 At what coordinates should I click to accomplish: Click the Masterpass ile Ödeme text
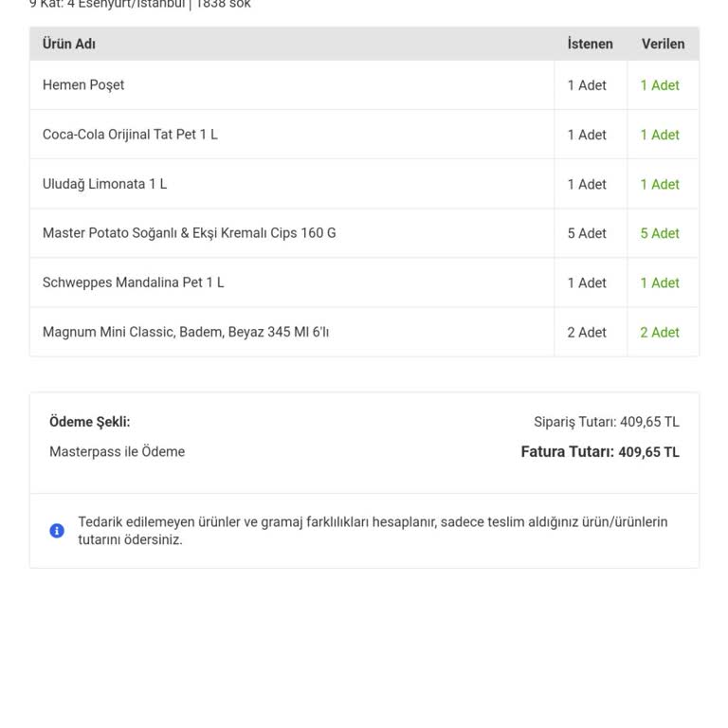coord(117,451)
